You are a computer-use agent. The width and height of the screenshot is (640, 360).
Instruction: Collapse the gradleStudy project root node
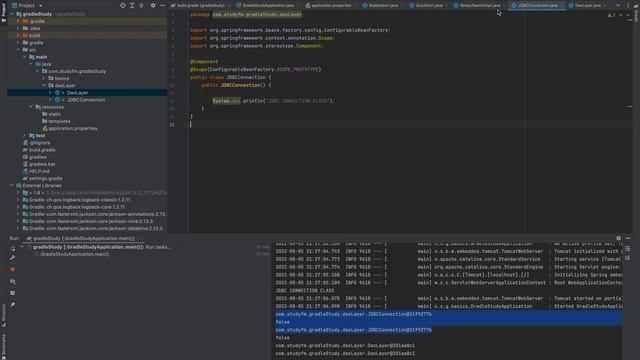[12, 14]
